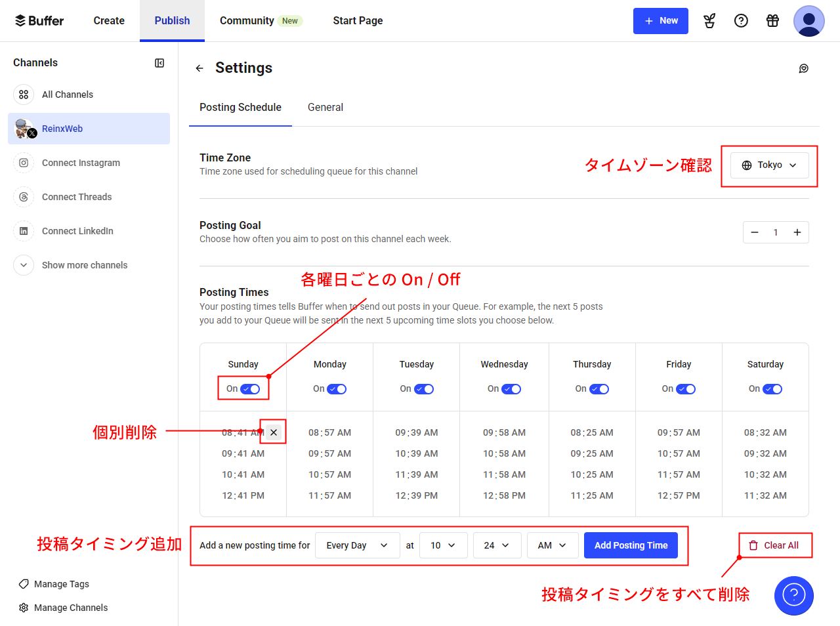Open the minutes dropdown showing 24

(497, 545)
